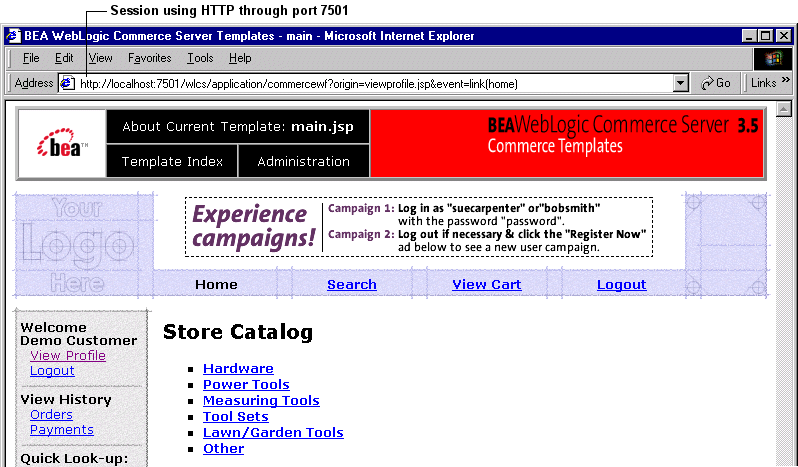Open the Hardware catalog category

click(238, 368)
